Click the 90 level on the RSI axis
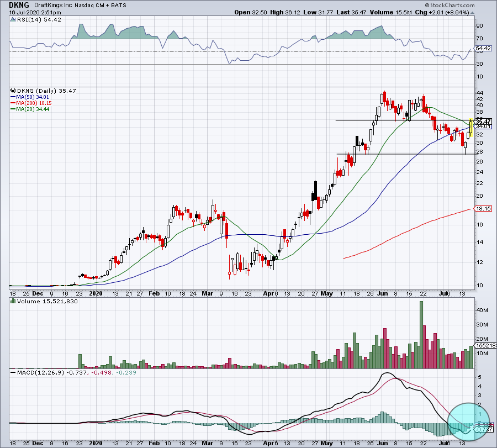Screen dimensions: 497x448 click(x=479, y=25)
